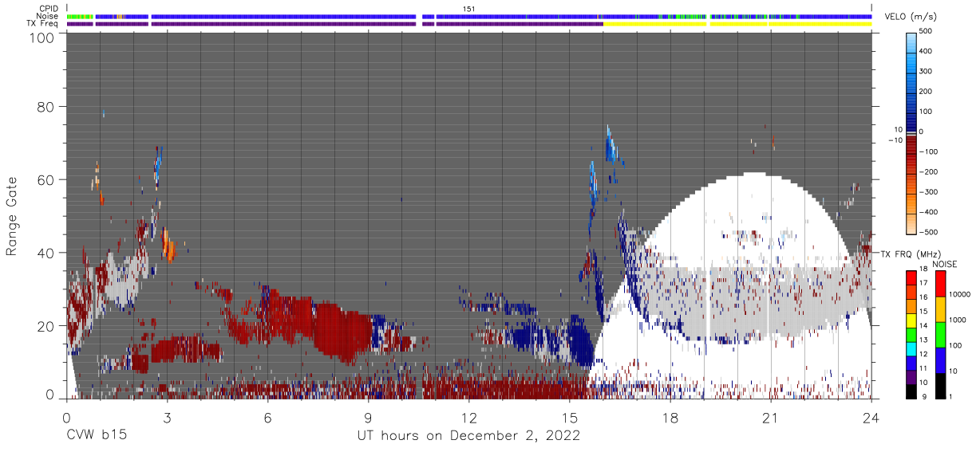The image size is (980, 452).
Task: Click the blue Noise strip segment near 6 UT
Action: tap(284, 16)
